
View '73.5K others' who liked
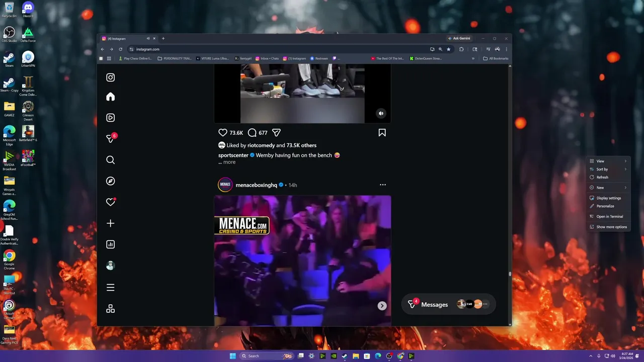[x=301, y=145]
